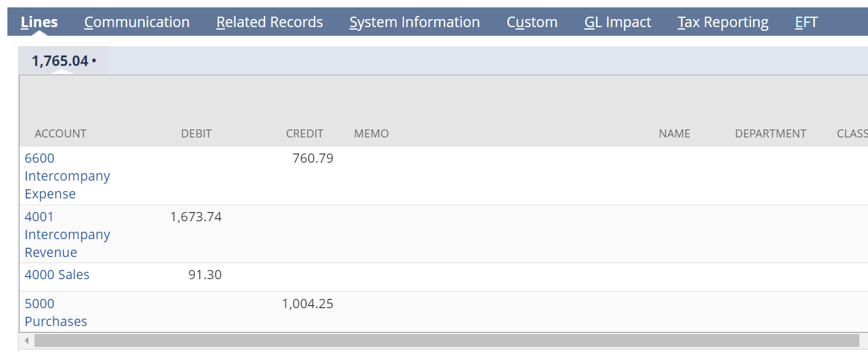The height and width of the screenshot is (355, 868).
Task: Click the DEBIT column header
Action: tap(196, 134)
